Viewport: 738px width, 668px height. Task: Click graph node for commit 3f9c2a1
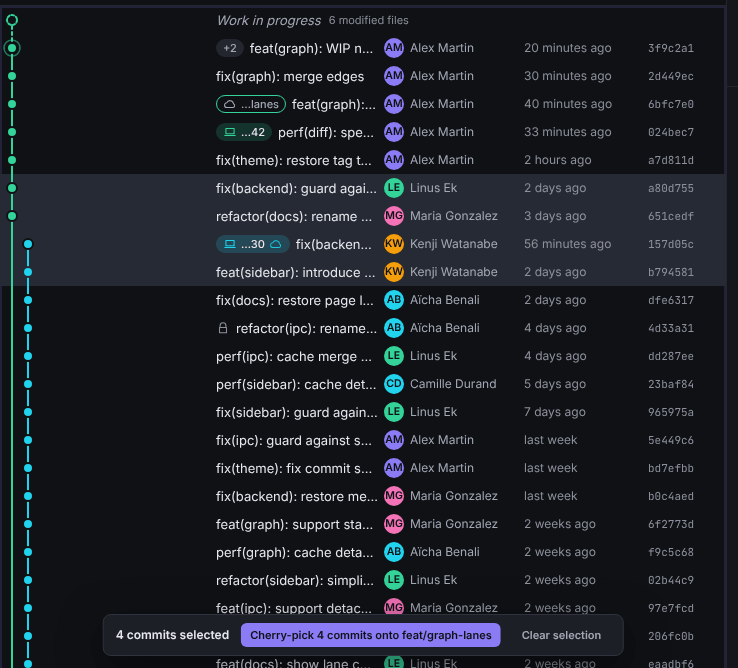pos(12,48)
